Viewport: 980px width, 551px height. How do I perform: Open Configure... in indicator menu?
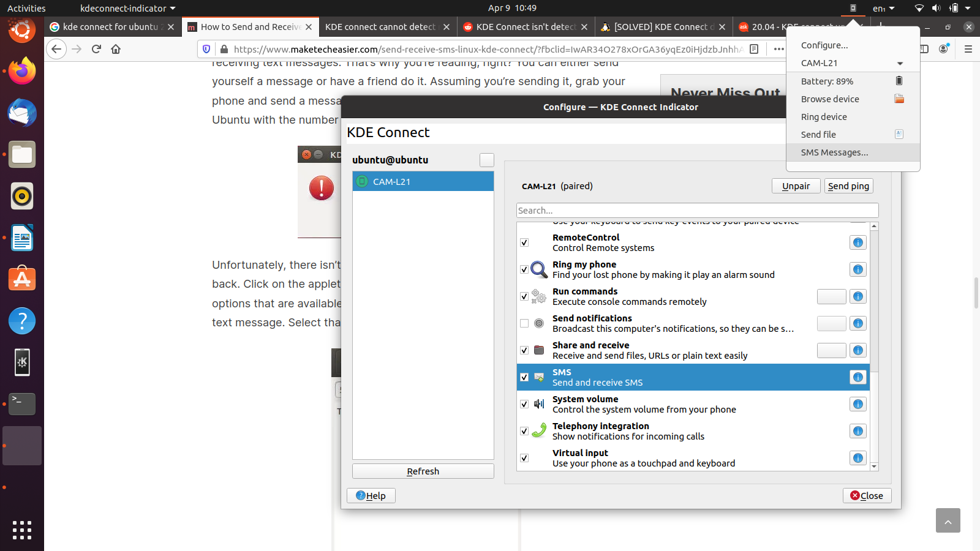853,45
